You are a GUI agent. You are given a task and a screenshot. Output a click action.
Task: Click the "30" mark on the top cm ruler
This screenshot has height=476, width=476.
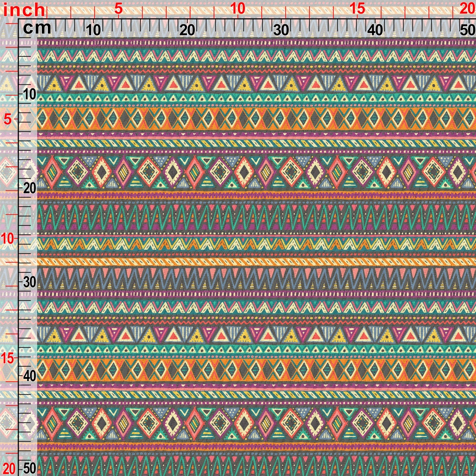pos(281,30)
